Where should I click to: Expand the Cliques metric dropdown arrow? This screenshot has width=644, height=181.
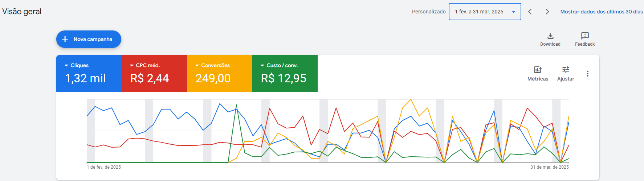point(66,66)
